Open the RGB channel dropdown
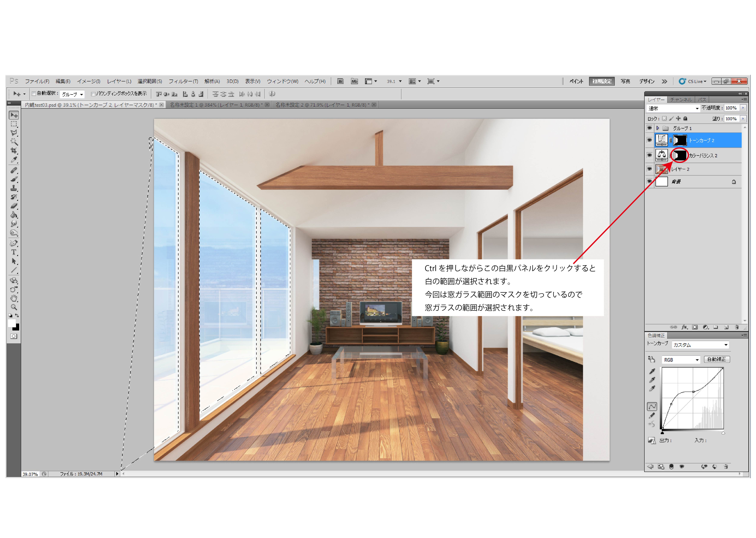The width and height of the screenshot is (756, 538). [681, 360]
